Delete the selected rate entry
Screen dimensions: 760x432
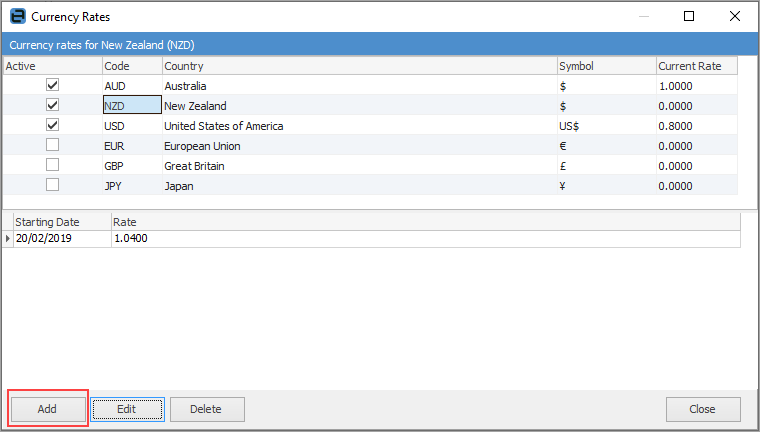208,409
